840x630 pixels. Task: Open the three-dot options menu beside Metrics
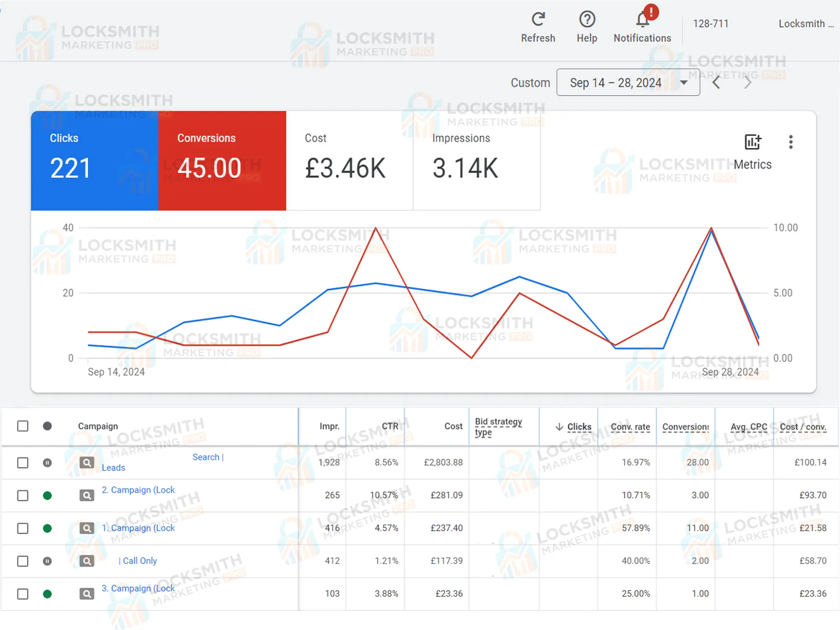[x=791, y=143]
